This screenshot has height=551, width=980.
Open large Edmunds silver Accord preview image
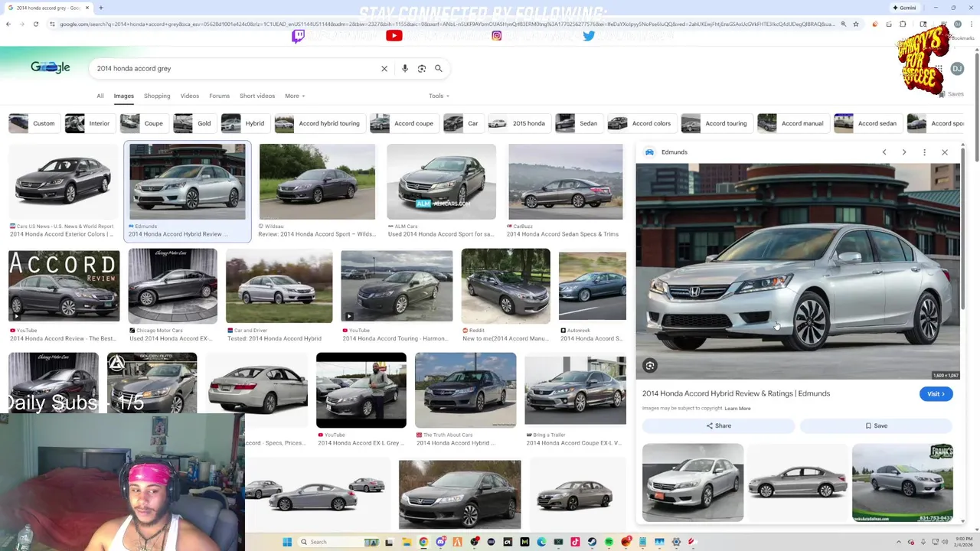(797, 271)
